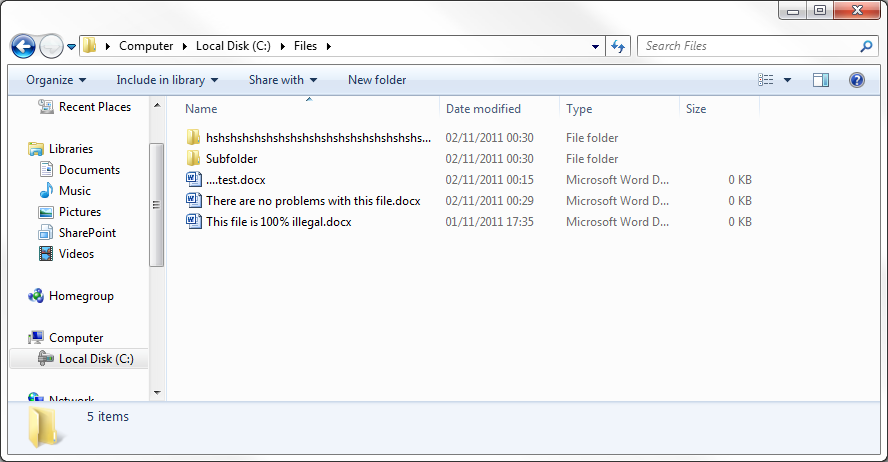Expand the arrow after Files breadcrumb

pyautogui.click(x=328, y=46)
